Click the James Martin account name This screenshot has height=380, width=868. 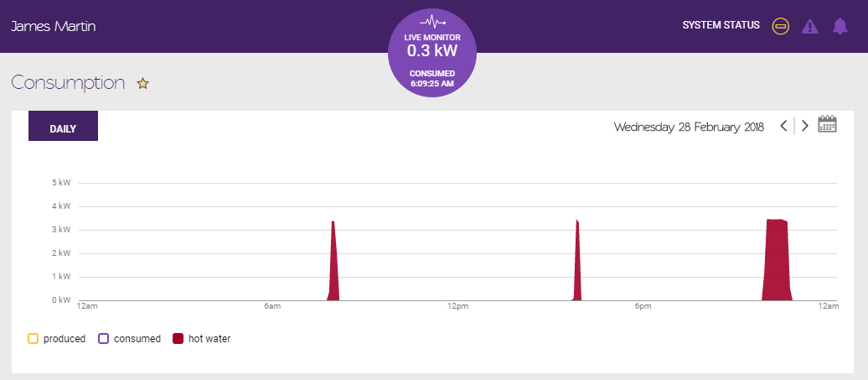(53, 26)
